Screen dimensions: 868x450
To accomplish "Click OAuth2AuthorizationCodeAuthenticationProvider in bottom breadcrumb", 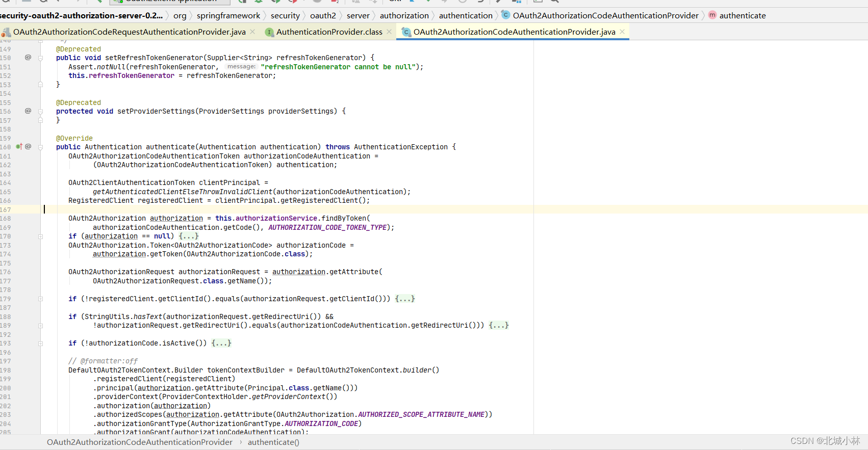I will tap(139, 442).
